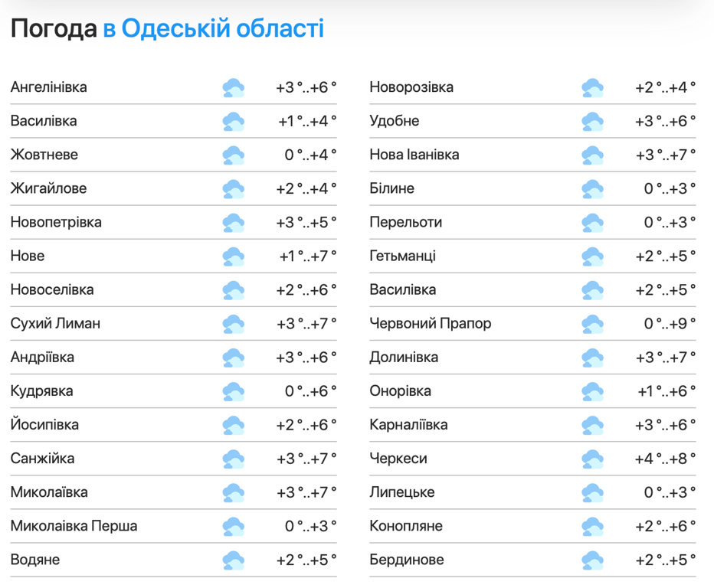Image resolution: width=714 pixels, height=588 pixels.
Task: Click the weather icon beside Білине
Action: click(592, 188)
